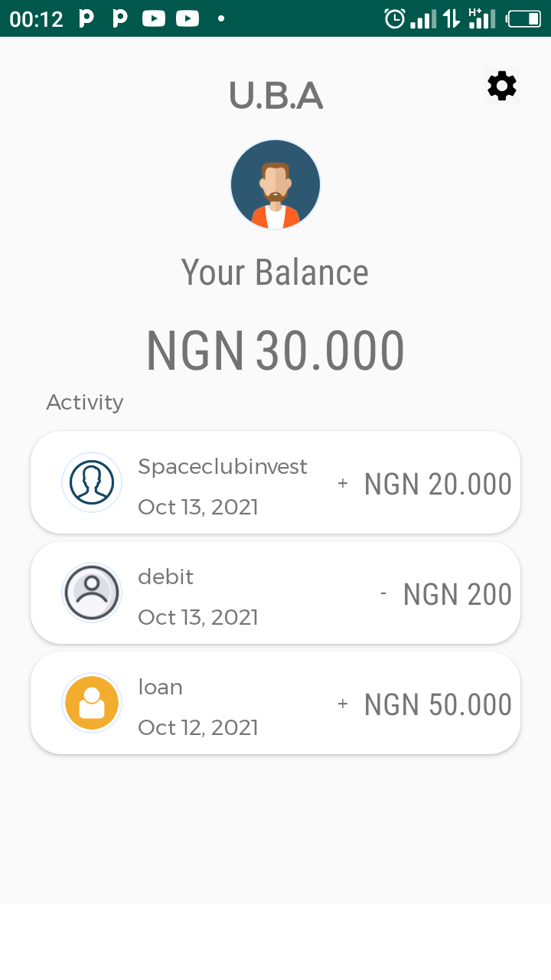Tap the debit transaction avatar icon
The height and width of the screenshot is (980, 551).
coord(92,593)
